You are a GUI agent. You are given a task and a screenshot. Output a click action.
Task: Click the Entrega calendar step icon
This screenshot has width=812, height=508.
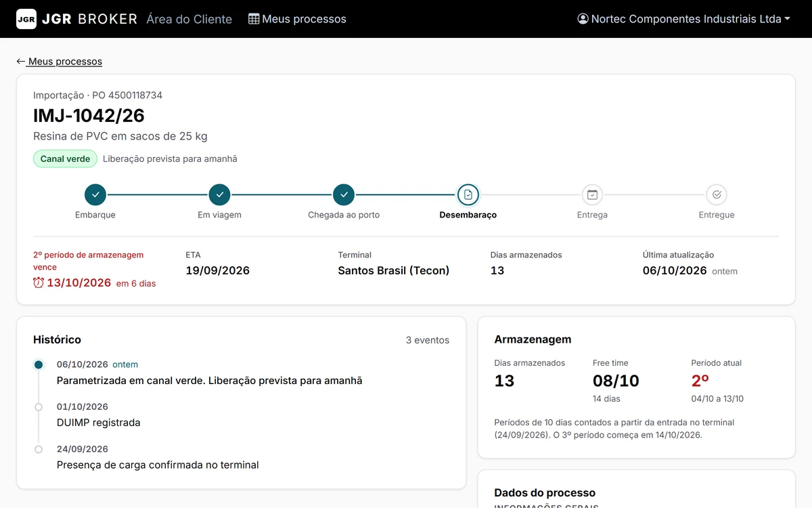tap(592, 195)
